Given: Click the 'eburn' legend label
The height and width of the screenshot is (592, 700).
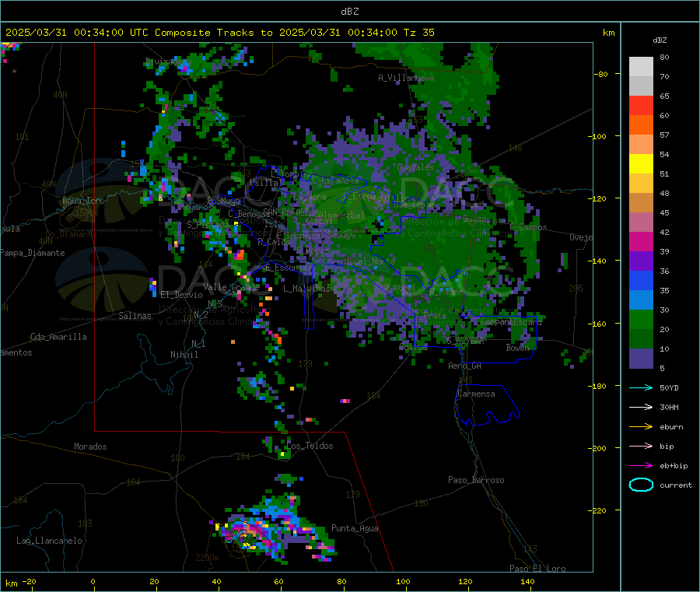Looking at the screenshot, I should click(x=671, y=427).
